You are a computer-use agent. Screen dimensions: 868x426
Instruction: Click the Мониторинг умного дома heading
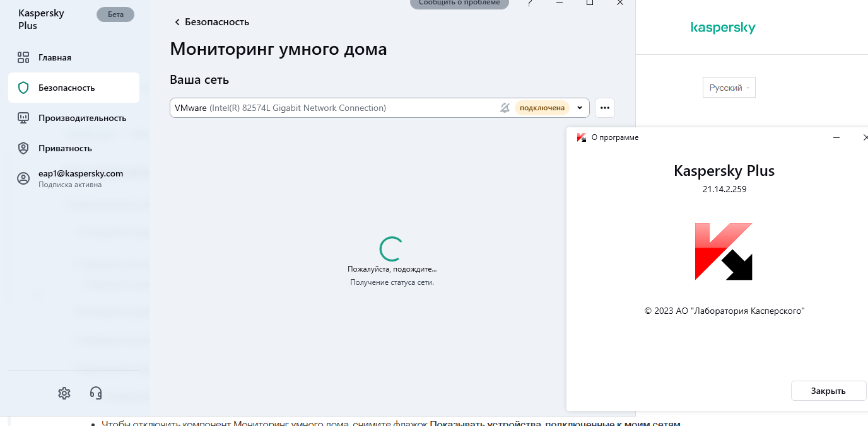278,49
